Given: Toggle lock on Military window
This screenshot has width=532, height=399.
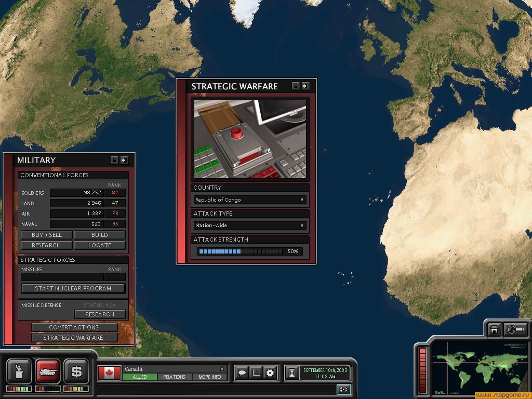Looking at the screenshot, I should [114, 160].
